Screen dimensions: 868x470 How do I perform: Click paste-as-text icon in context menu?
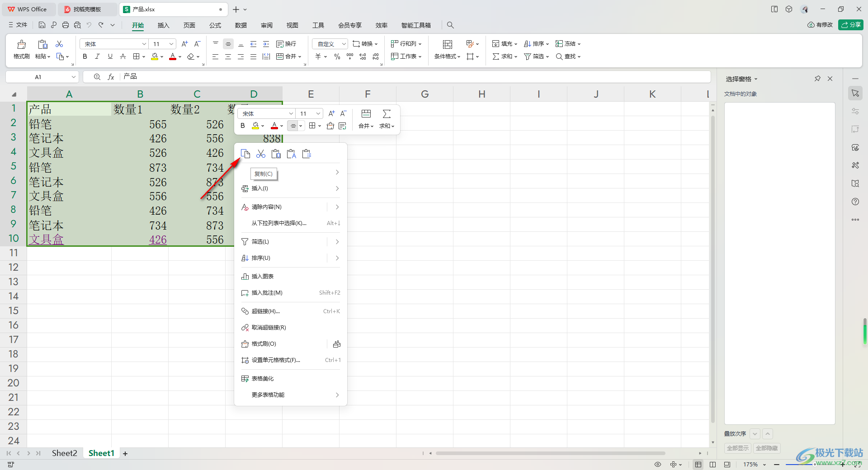pyautogui.click(x=292, y=154)
